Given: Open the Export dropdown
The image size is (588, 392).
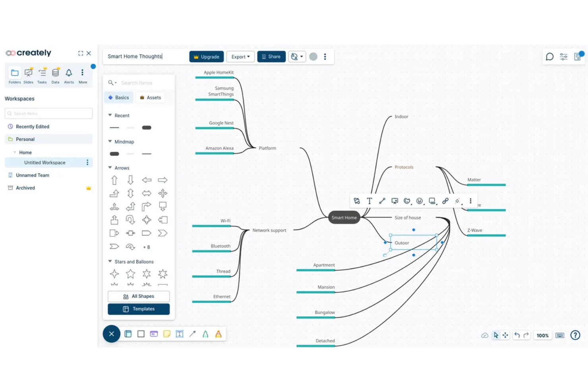Looking at the screenshot, I should 240,57.
